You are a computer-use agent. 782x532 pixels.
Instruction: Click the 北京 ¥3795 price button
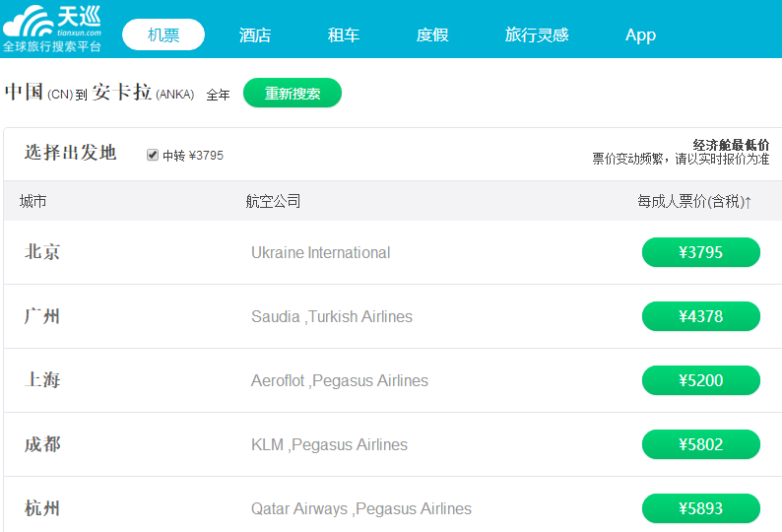click(x=700, y=252)
